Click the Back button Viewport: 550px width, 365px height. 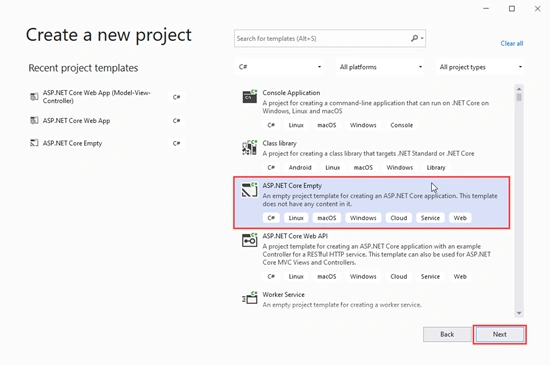click(447, 334)
